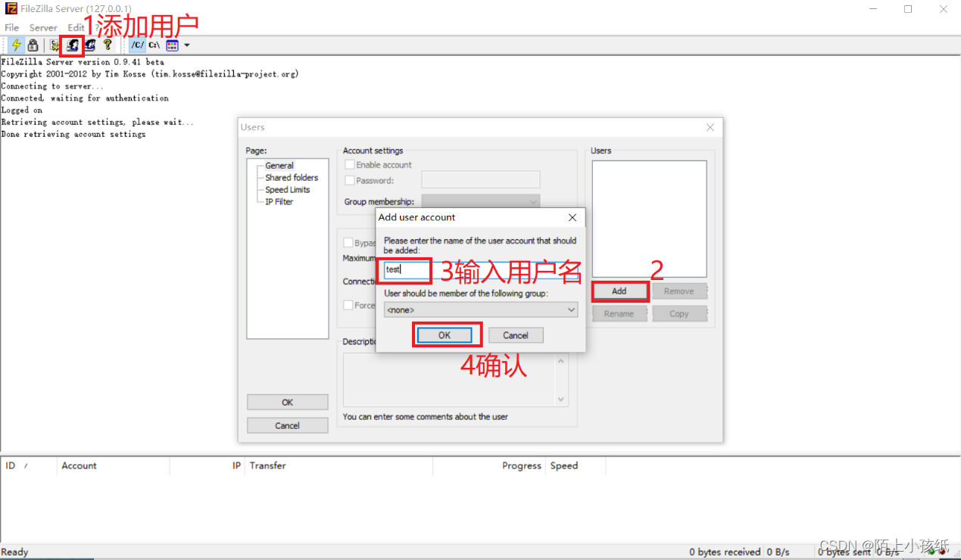Confirm with OK in Add user account dialog

pyautogui.click(x=445, y=335)
